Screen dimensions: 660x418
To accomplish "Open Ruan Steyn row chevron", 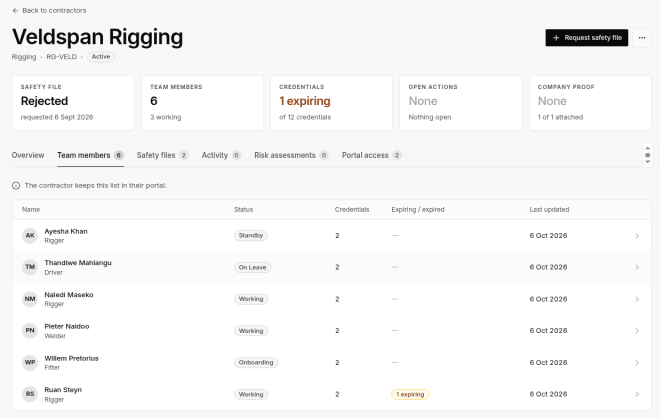I will (637, 394).
